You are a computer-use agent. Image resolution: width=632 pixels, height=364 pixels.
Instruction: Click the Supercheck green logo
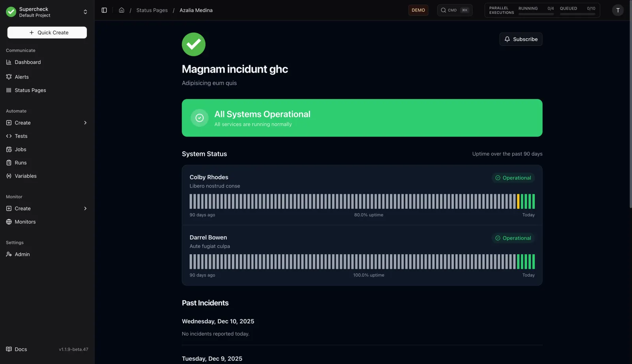tap(11, 12)
